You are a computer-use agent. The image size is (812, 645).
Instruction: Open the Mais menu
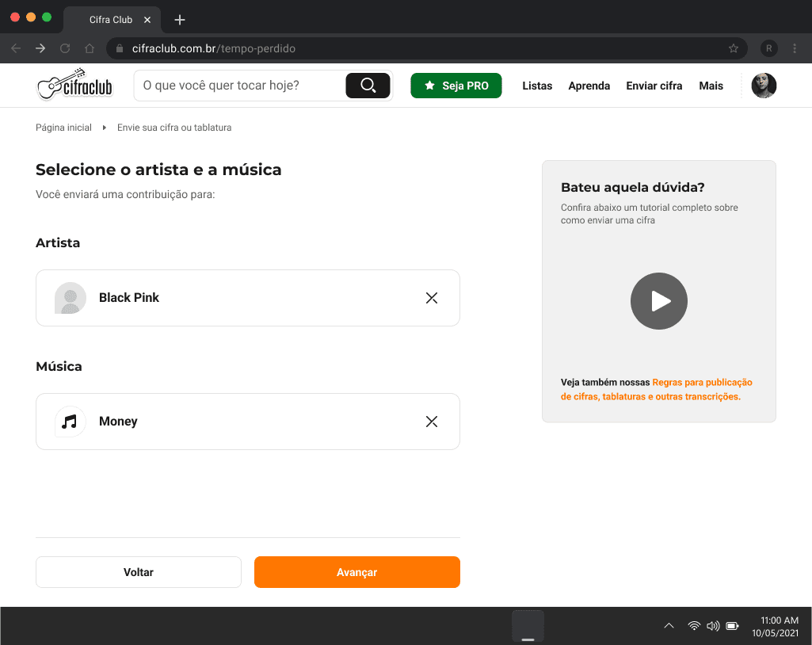coord(711,86)
